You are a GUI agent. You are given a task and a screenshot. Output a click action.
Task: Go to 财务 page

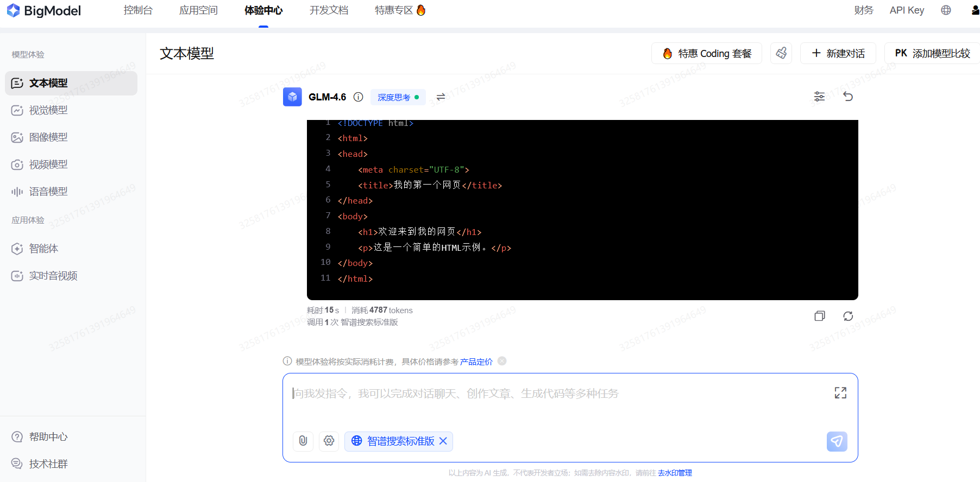pyautogui.click(x=864, y=10)
